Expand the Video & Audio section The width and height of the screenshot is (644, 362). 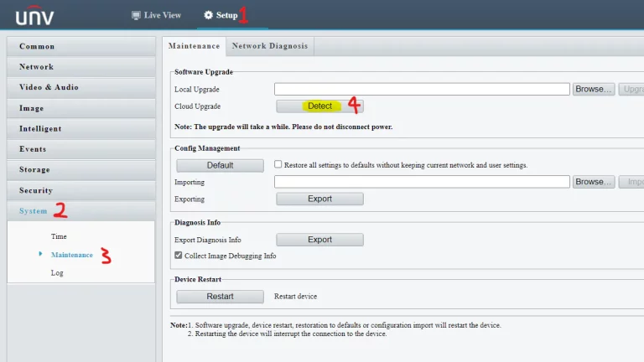80,87
